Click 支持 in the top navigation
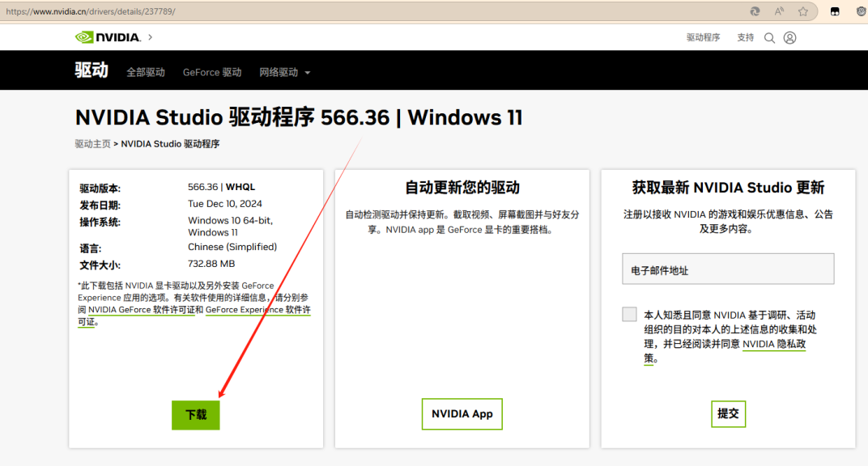 [745, 38]
